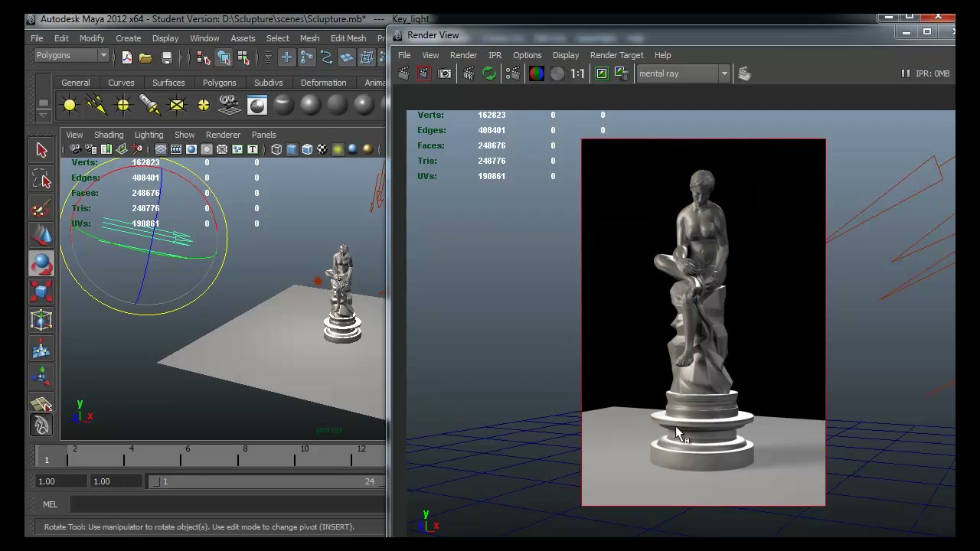Image resolution: width=980 pixels, height=551 pixels.
Task: Activate the Rotate tool
Action: [42, 263]
